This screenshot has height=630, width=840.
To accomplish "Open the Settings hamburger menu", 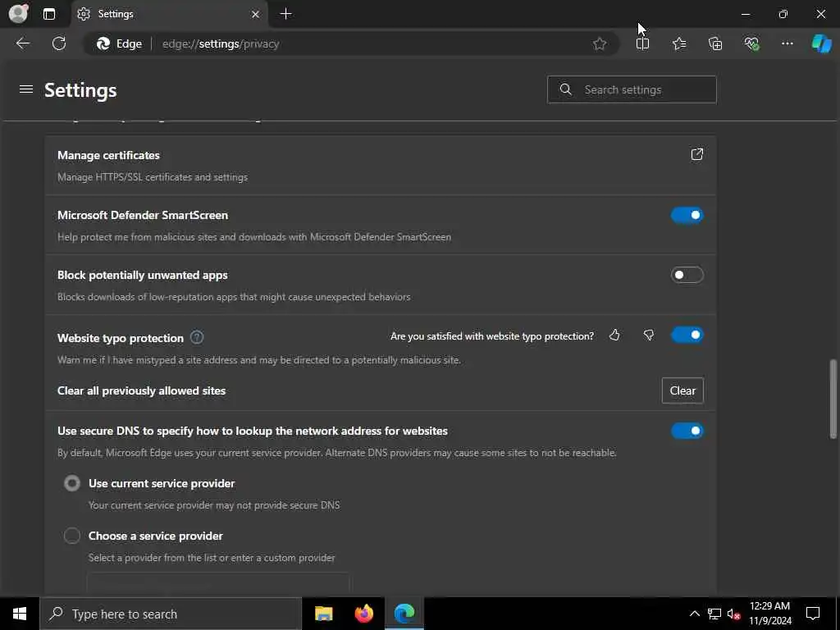I will point(26,89).
